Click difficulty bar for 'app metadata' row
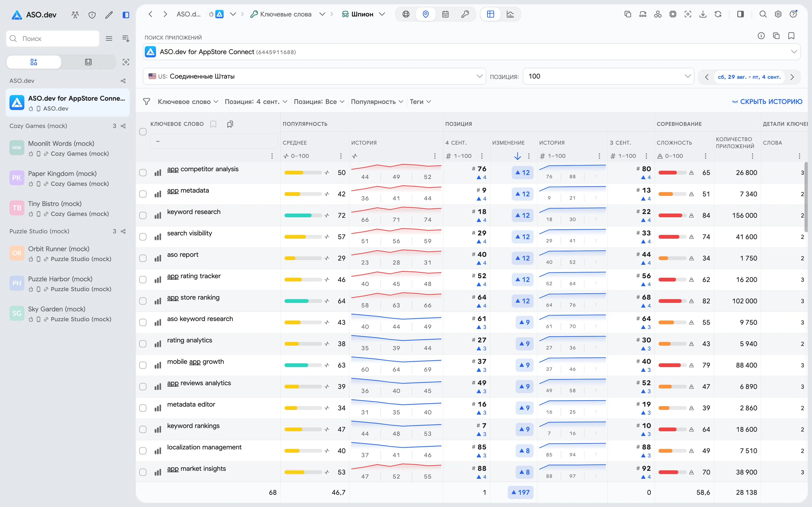Image resolution: width=812 pixels, height=507 pixels. [672, 194]
